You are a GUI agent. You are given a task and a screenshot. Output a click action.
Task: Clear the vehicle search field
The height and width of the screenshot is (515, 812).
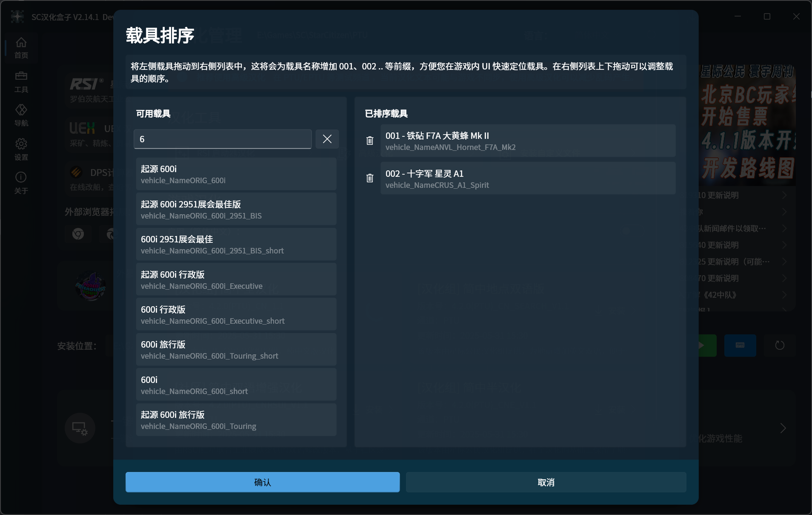point(327,139)
